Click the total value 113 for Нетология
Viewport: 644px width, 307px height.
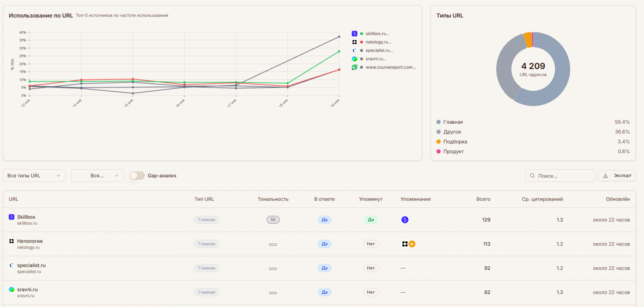pyautogui.click(x=487, y=244)
